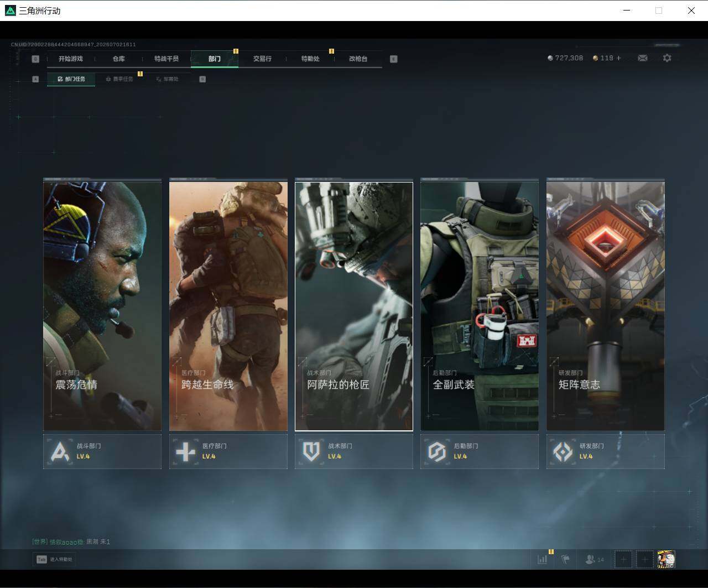Switch to the 特勤处 tab
This screenshot has height=588, width=708.
[x=310, y=59]
